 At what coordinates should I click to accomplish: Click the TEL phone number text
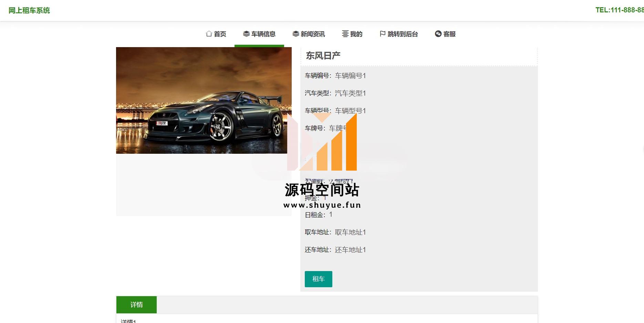[x=620, y=10]
